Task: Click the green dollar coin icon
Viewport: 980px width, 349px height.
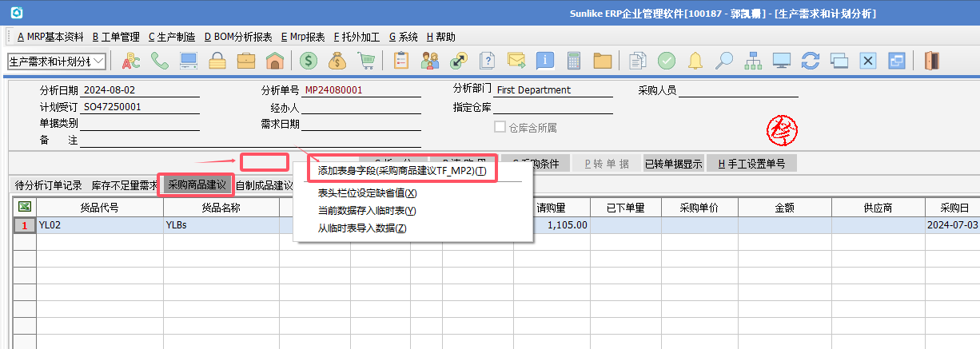Action: pyautogui.click(x=309, y=61)
